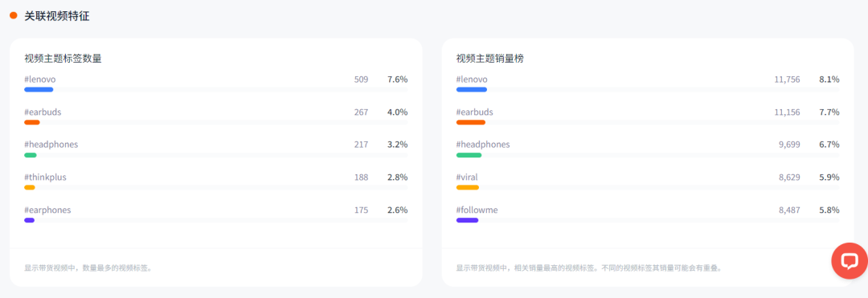The width and height of the screenshot is (868, 298).
Task: Click the count value 267
Action: 361,112
